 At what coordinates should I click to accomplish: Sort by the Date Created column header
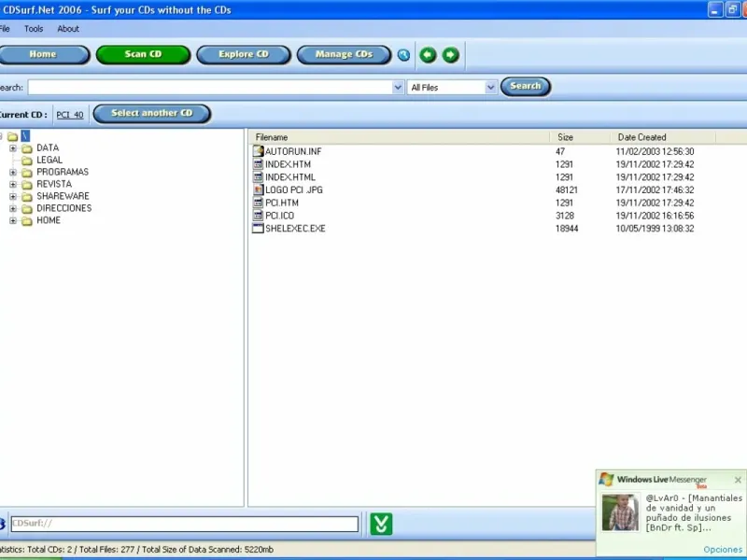(x=663, y=137)
